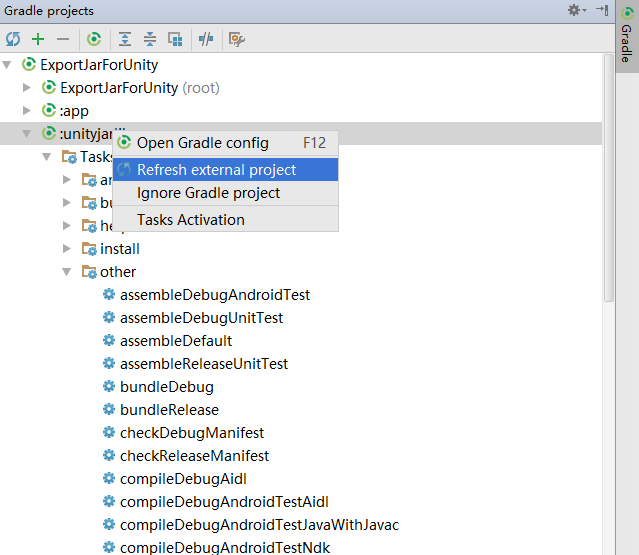Execute Gradle task toolbar icon
The width and height of the screenshot is (639, 555).
tap(94, 39)
